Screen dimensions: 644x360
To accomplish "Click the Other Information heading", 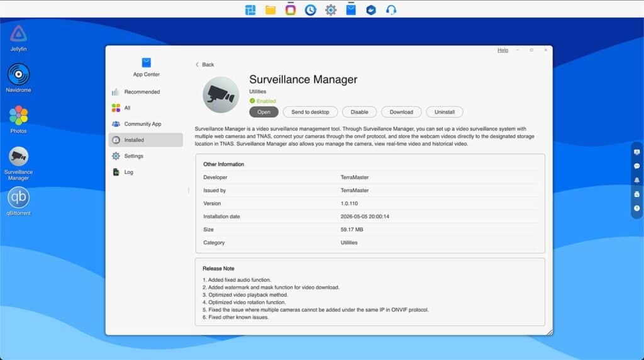I will tap(223, 164).
